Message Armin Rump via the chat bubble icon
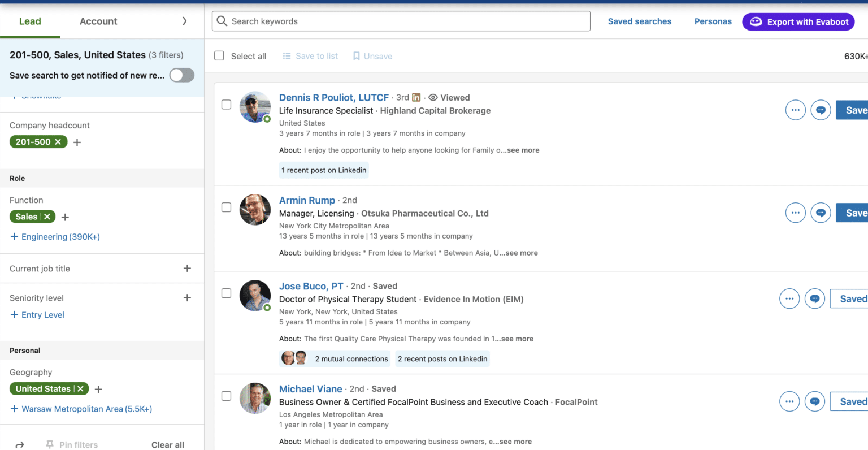The width and height of the screenshot is (868, 450). pyautogui.click(x=821, y=213)
